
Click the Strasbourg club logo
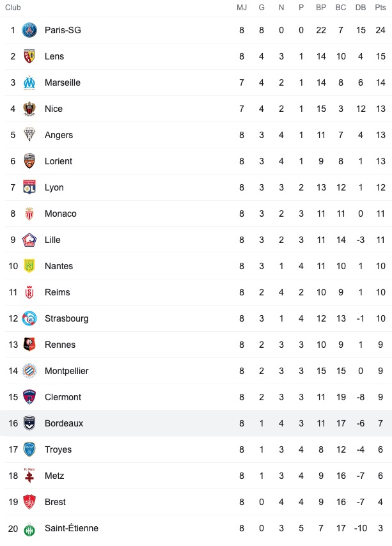coord(29,318)
